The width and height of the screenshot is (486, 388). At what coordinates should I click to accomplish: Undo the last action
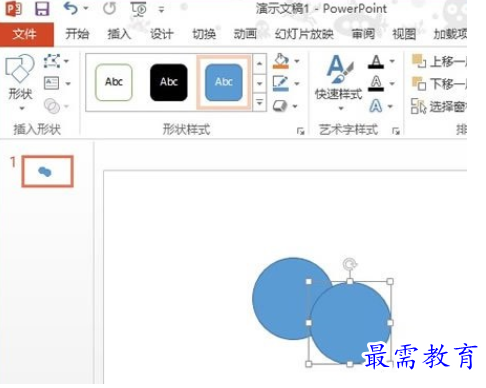click(71, 8)
